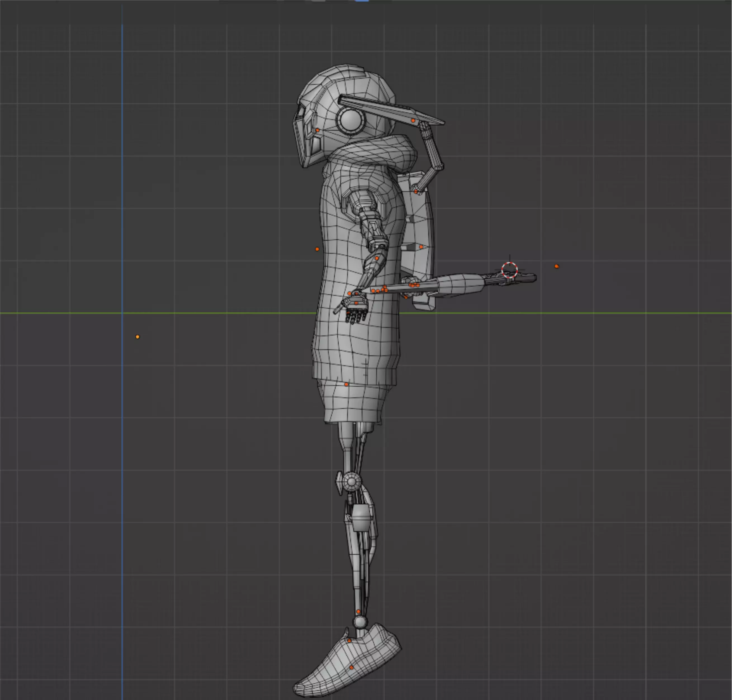Click the isolated orange origin dot far left
This screenshot has height=700, width=732.
[137, 337]
